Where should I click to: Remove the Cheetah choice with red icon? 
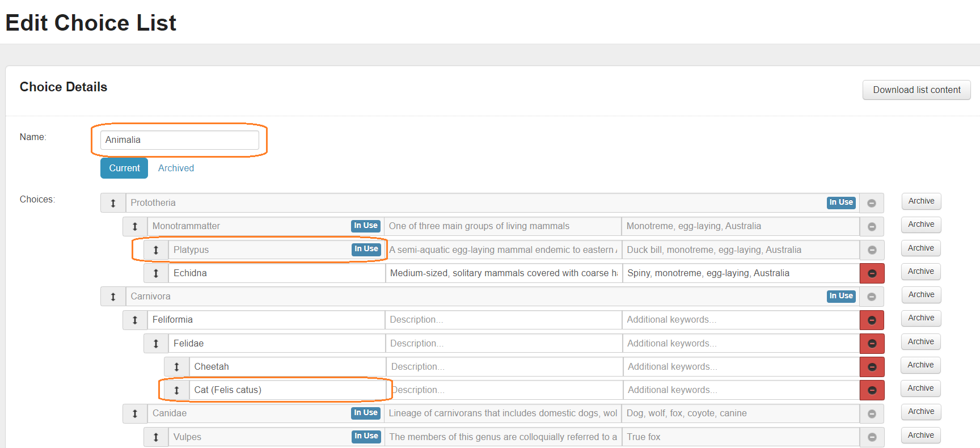[x=872, y=367]
